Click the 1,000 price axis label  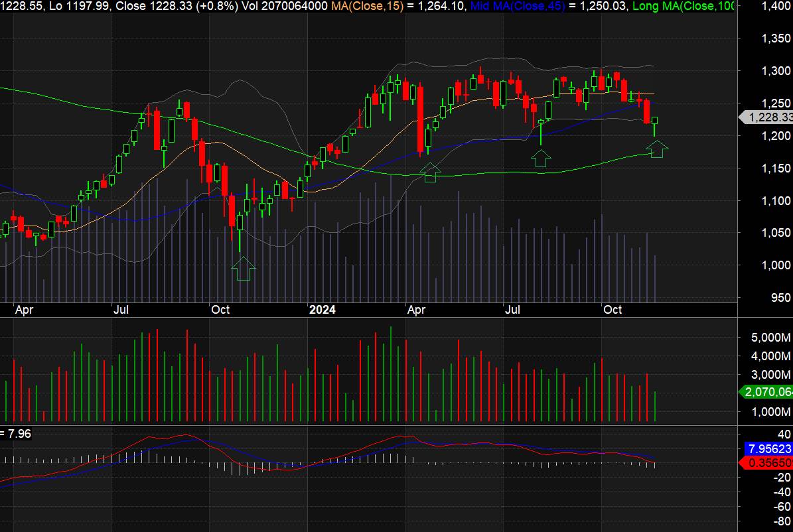776,265
